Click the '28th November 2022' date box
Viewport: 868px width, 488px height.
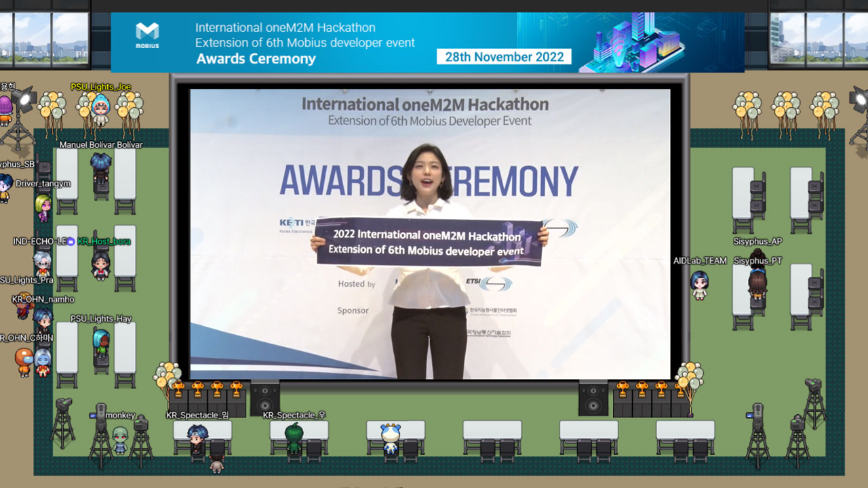point(504,56)
